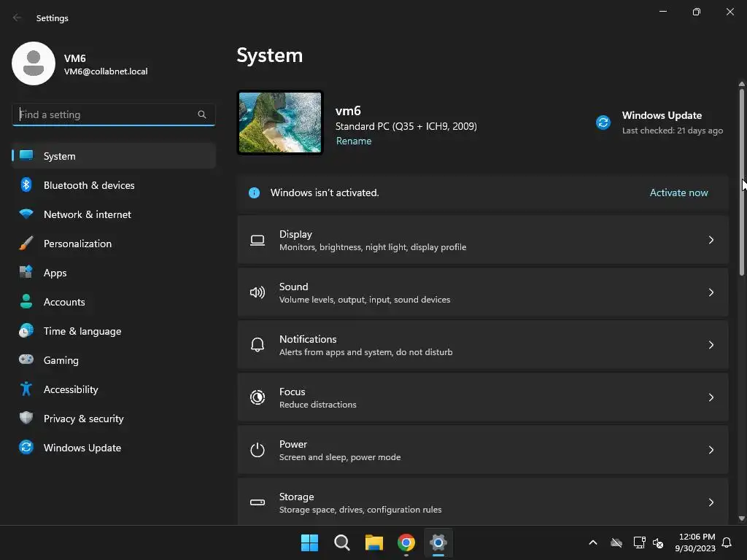The height and width of the screenshot is (560, 747).
Task: Click Activate now
Action: click(679, 192)
